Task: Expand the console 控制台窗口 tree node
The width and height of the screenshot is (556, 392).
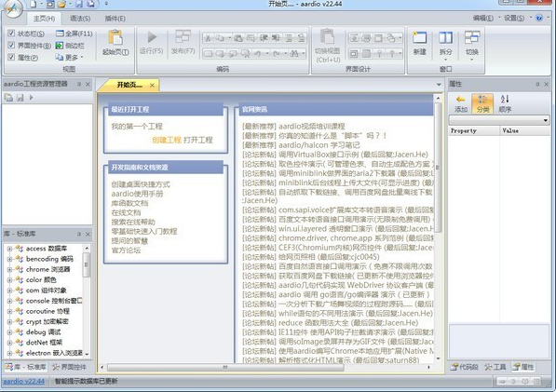Action: click(9, 301)
